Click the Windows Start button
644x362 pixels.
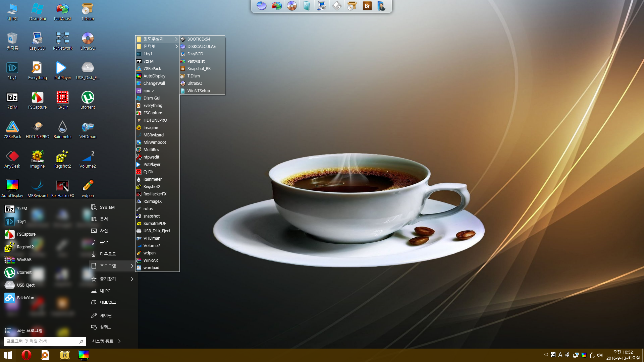click(x=8, y=355)
